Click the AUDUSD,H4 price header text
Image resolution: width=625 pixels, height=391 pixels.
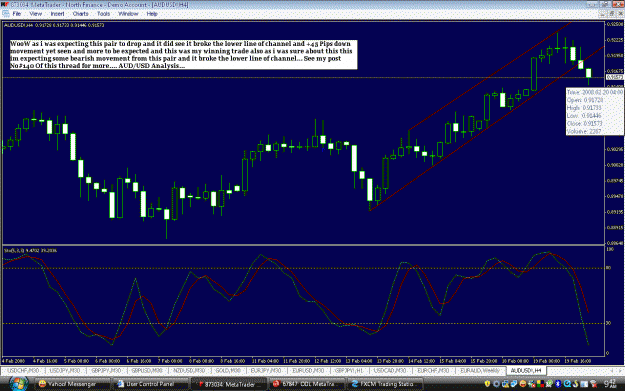[54, 25]
